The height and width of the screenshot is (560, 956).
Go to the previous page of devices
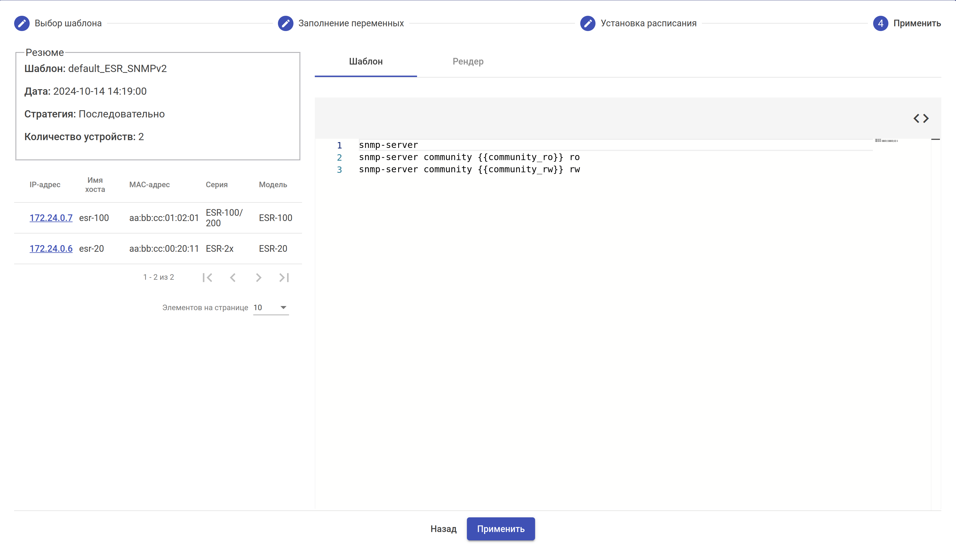coord(233,278)
